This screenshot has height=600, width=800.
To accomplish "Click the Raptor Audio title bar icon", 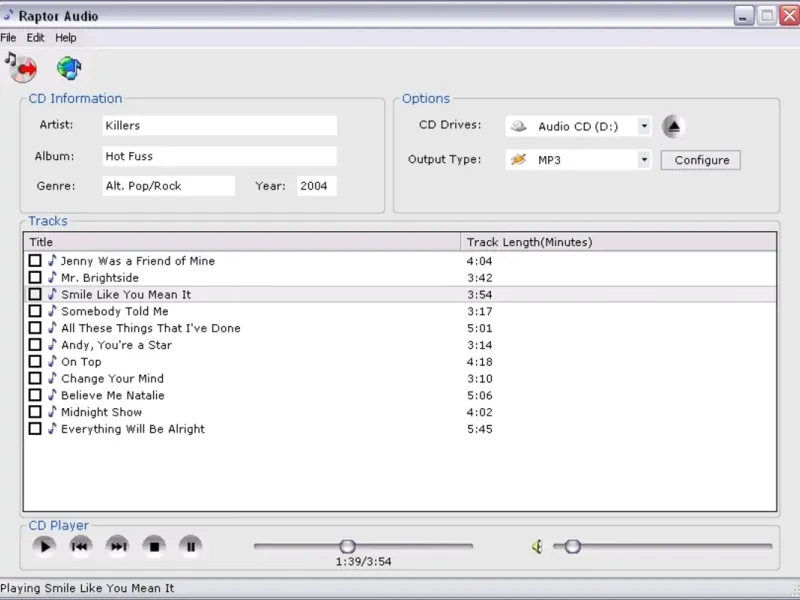I will coord(8,15).
